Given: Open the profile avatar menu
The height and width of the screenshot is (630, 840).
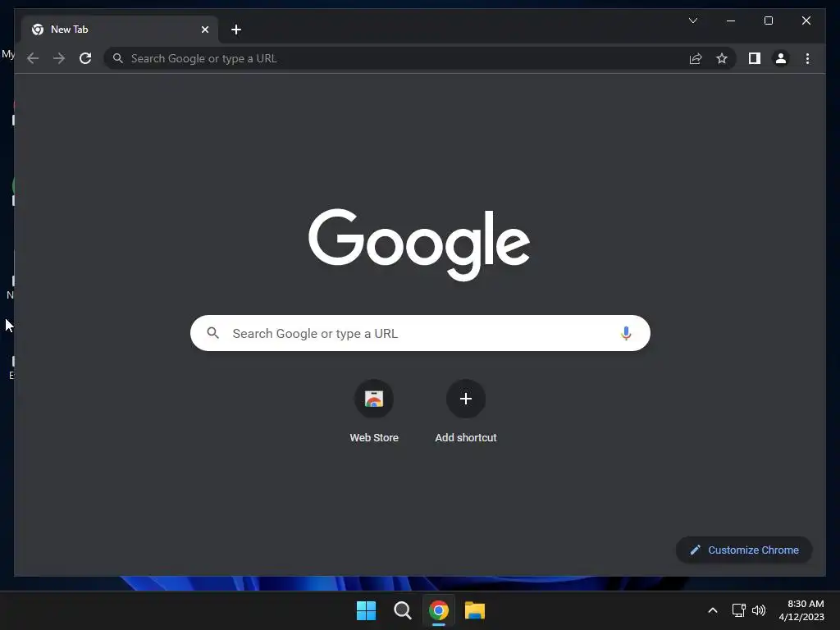Looking at the screenshot, I should coord(781,58).
